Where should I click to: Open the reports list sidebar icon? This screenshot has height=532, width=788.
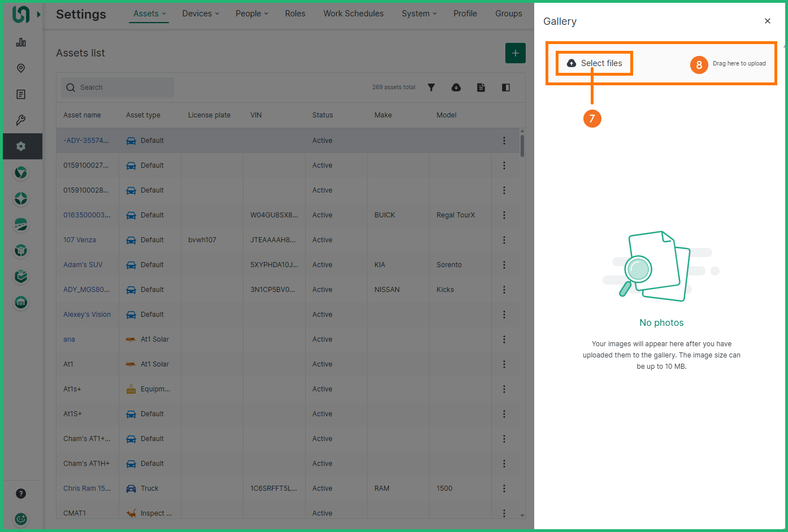coord(21,94)
